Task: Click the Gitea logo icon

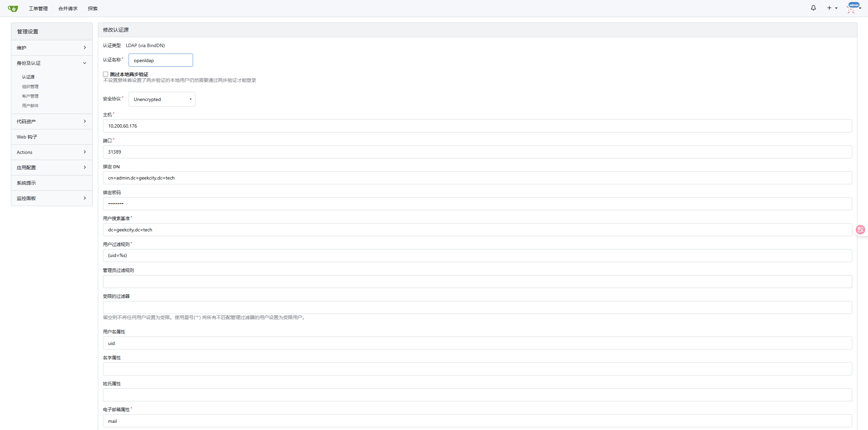Action: pos(13,9)
